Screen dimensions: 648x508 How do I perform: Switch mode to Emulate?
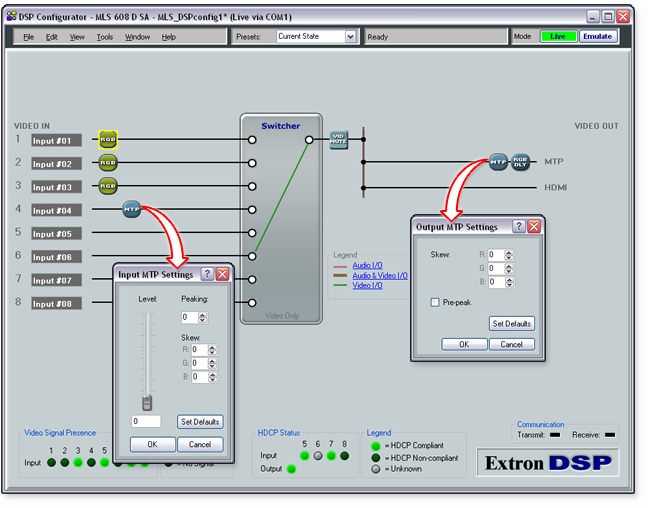598,36
